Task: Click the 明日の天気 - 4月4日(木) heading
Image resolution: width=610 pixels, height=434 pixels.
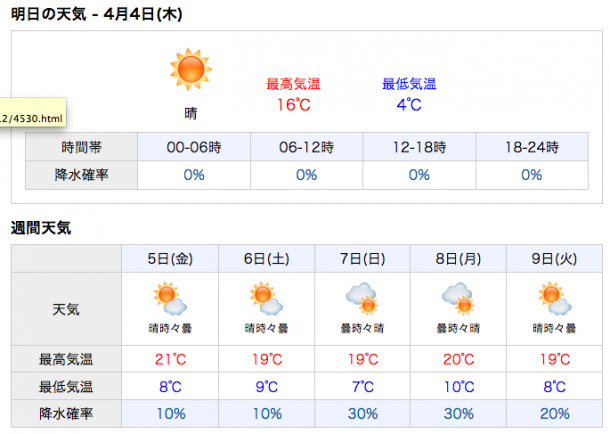Action: 96,14
